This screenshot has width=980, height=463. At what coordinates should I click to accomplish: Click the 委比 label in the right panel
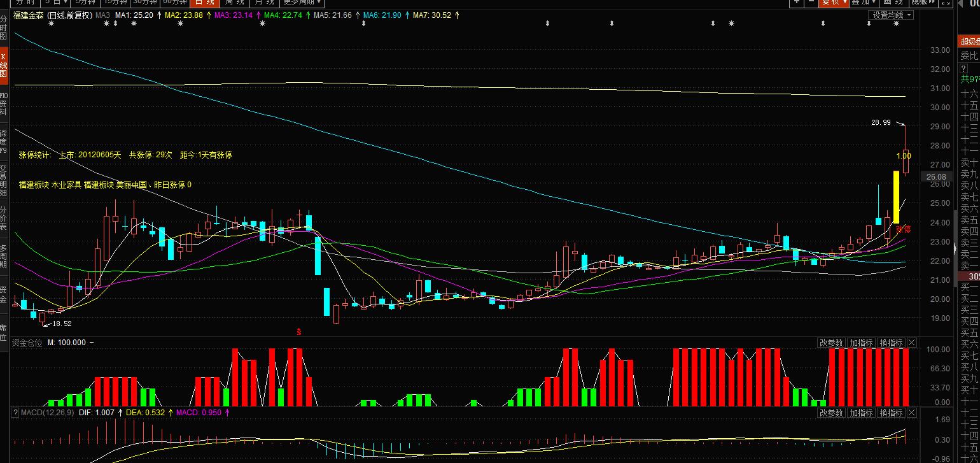[969, 55]
